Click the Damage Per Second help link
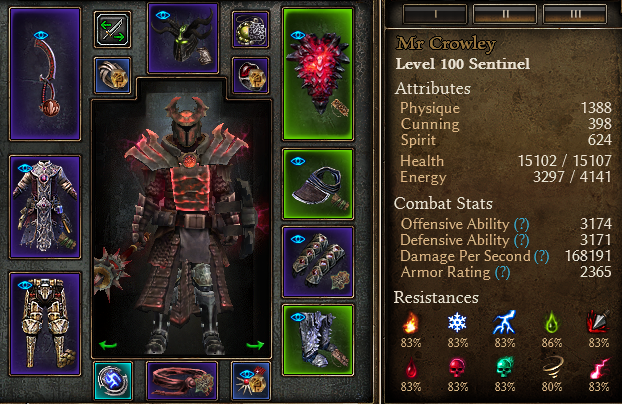622x404 pixels. coord(541,257)
